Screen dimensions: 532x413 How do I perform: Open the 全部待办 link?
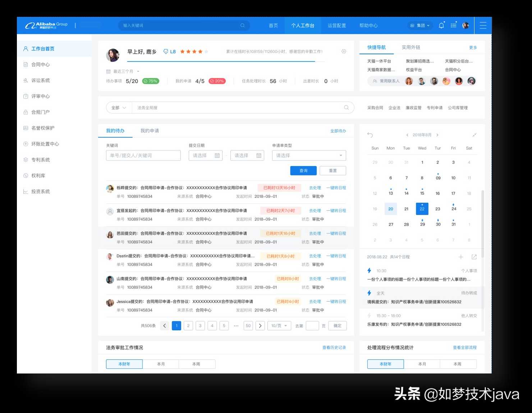point(338,131)
